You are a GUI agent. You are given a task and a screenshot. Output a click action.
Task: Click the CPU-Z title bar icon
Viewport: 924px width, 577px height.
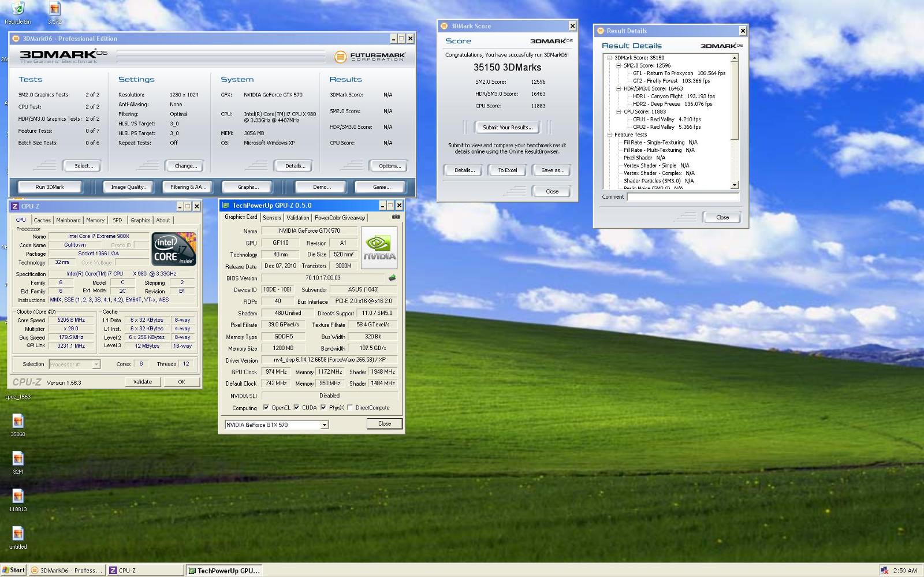(15, 206)
